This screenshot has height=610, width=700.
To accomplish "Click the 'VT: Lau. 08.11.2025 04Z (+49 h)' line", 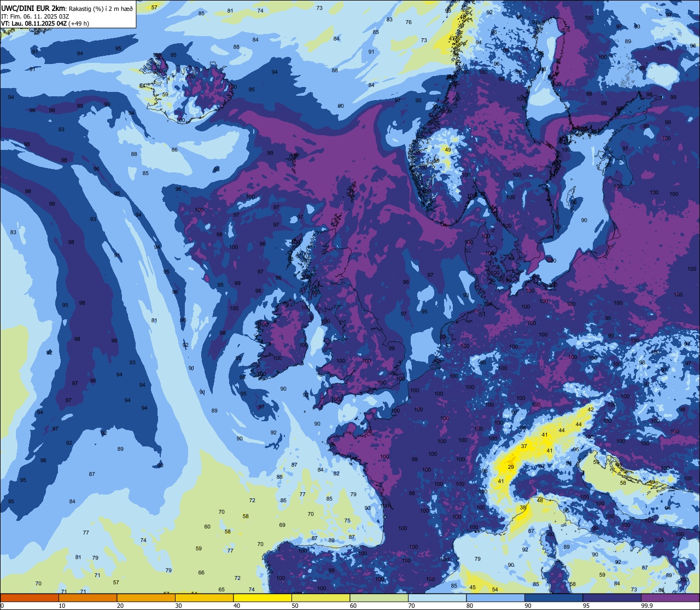I will 45,24.
